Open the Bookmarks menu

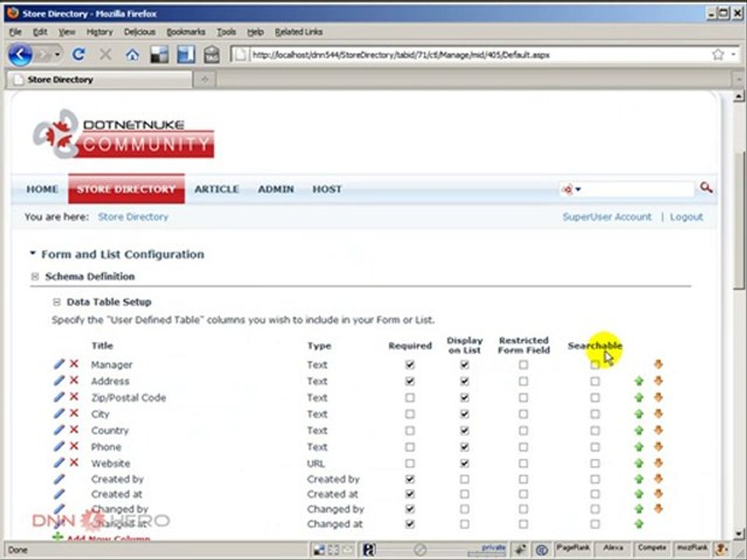point(186,32)
